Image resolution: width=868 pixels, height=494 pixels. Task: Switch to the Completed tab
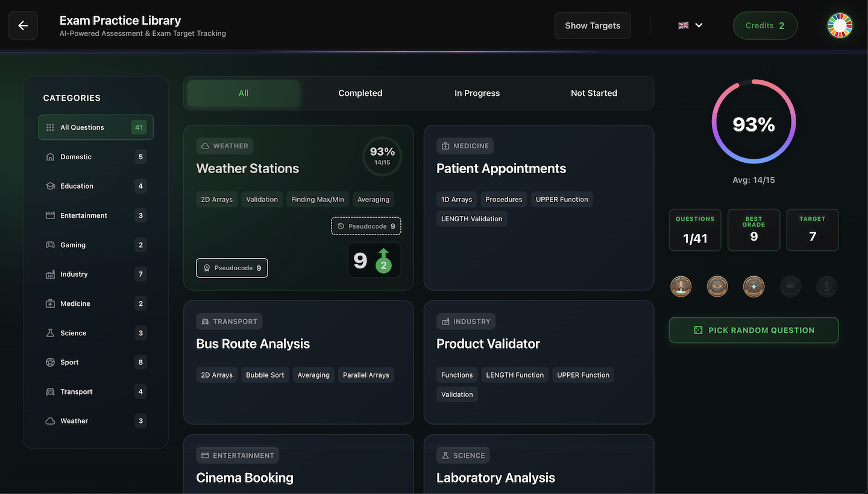click(x=360, y=93)
